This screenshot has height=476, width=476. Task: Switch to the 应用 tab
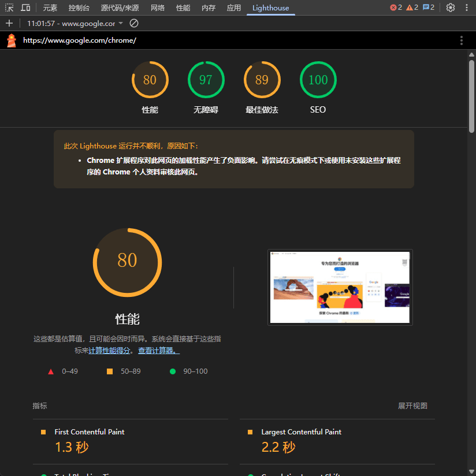coord(234,8)
